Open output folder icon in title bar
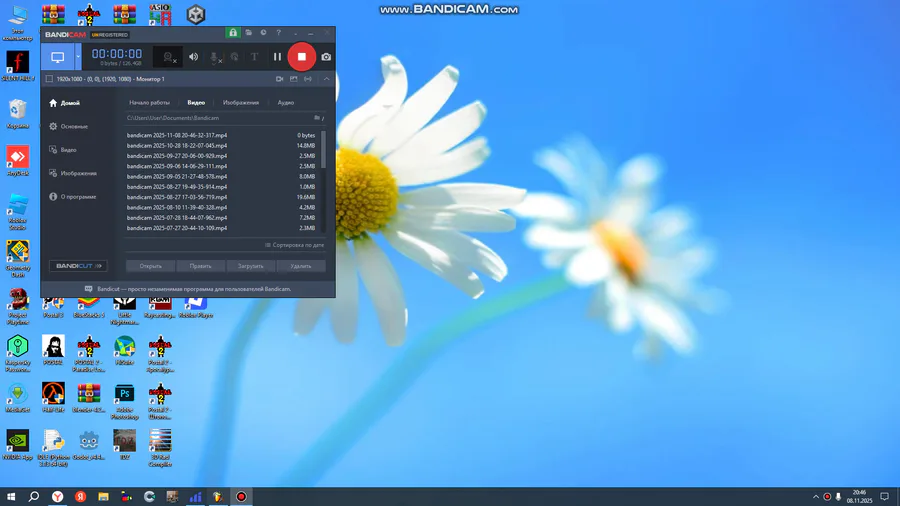 (249, 33)
